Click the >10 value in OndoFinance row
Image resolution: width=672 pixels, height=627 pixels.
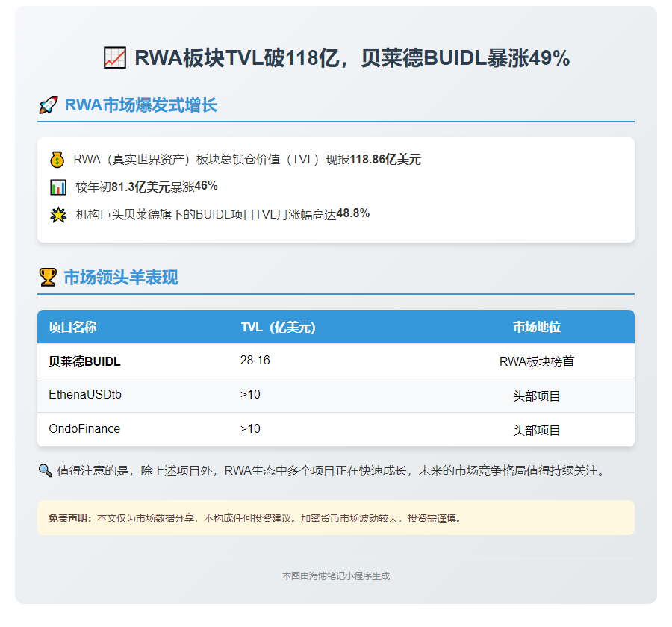coord(250,428)
